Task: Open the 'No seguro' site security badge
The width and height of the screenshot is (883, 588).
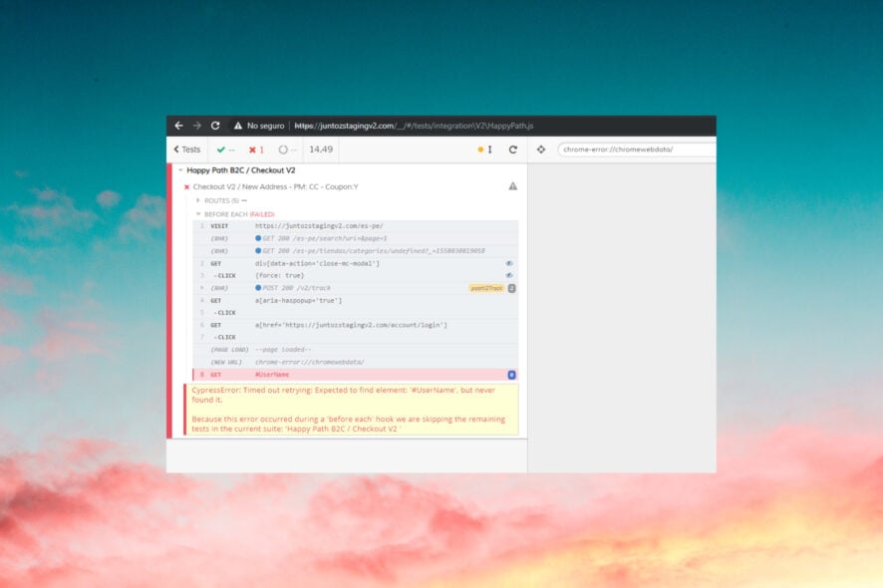Action: tap(257, 126)
